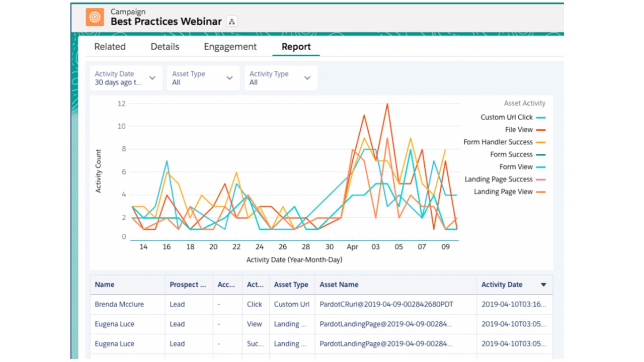Open the first Eugena Luce record link
This screenshot has height=362, width=644.
click(114, 324)
